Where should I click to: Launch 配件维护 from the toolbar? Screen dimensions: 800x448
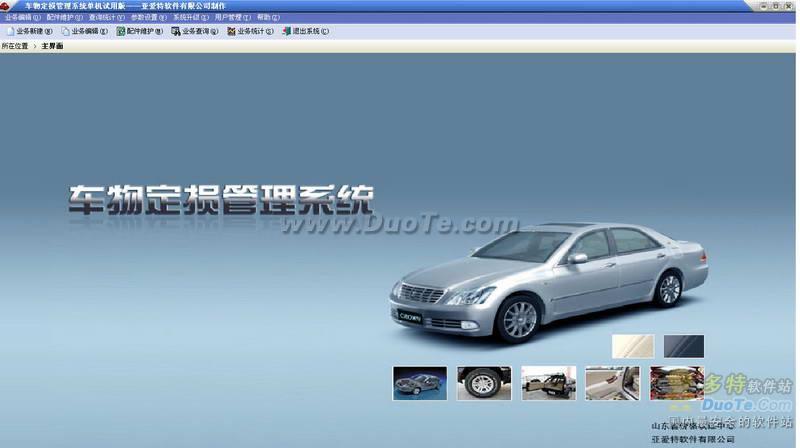pos(140,31)
